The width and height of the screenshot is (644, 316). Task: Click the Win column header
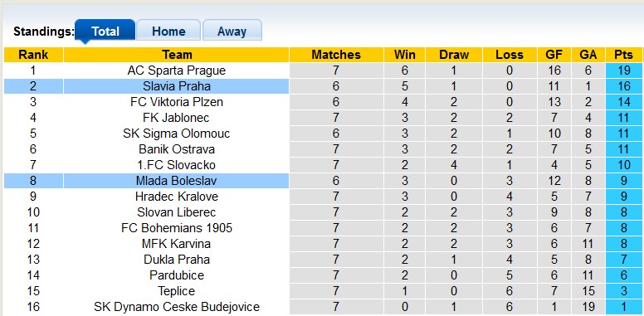(404, 55)
